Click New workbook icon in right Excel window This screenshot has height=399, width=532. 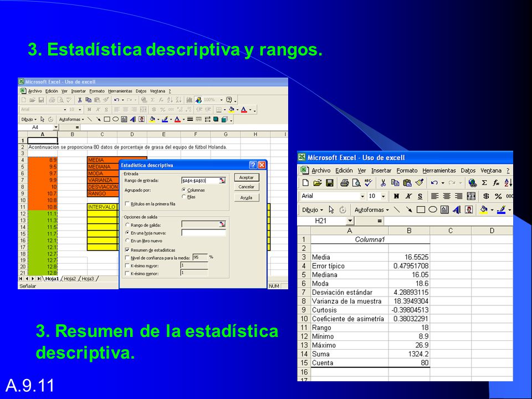tap(305, 183)
